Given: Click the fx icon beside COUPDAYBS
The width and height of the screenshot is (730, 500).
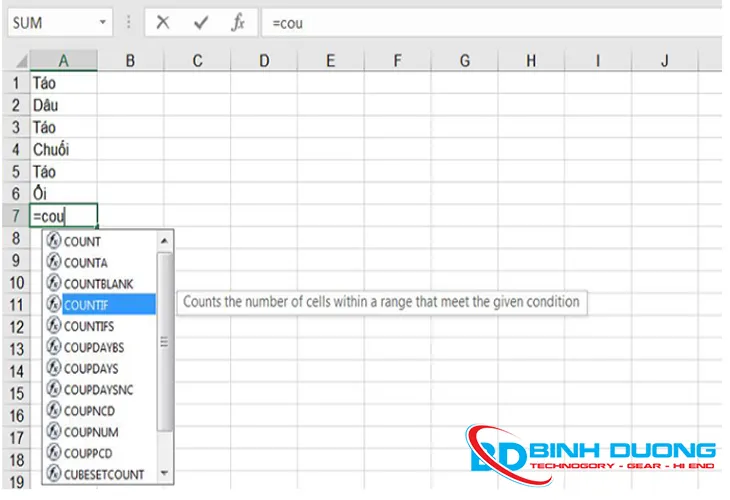Looking at the screenshot, I should 54,346.
